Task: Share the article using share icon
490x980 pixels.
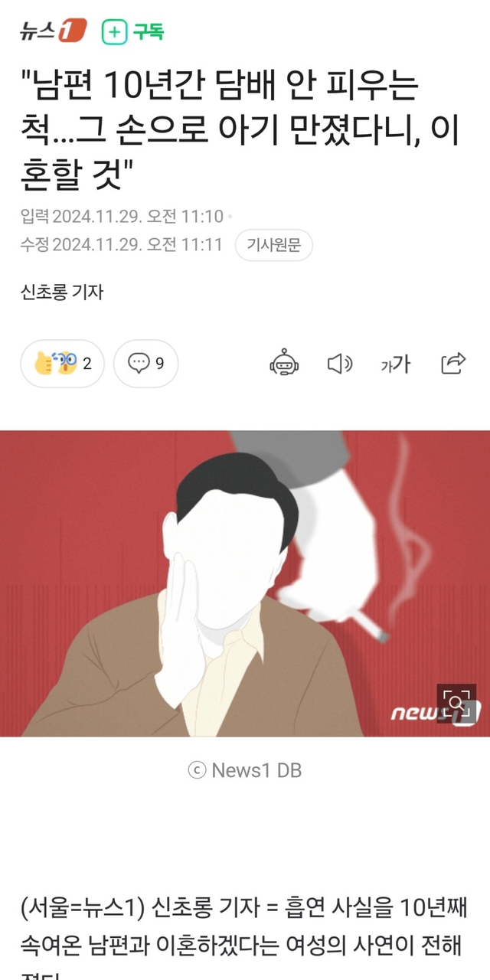Action: pyautogui.click(x=453, y=364)
